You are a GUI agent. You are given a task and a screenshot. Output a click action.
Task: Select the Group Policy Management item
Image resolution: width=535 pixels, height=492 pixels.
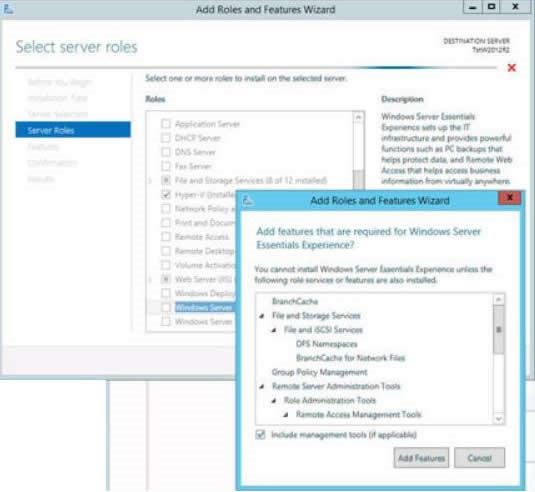coord(319,372)
